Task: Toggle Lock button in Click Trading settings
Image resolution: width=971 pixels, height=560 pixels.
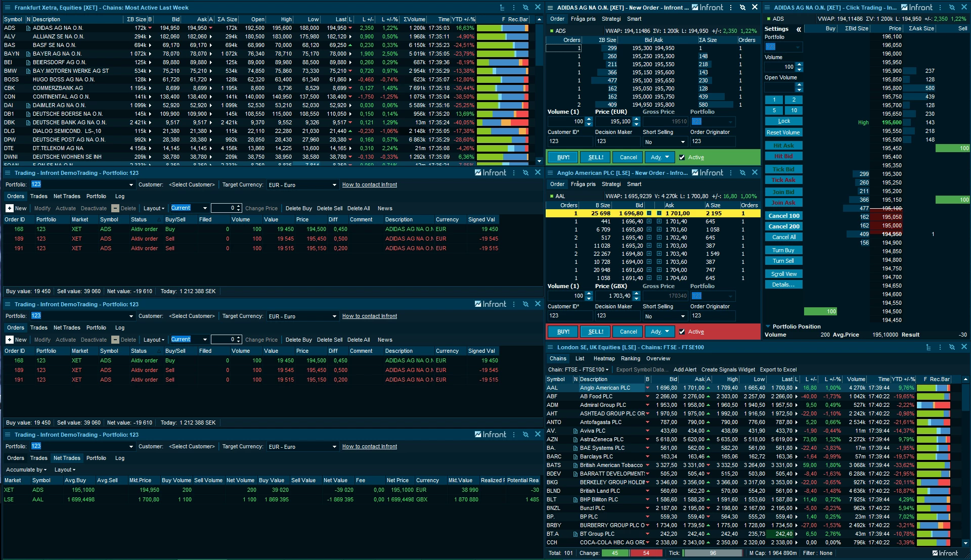Action: tap(783, 121)
